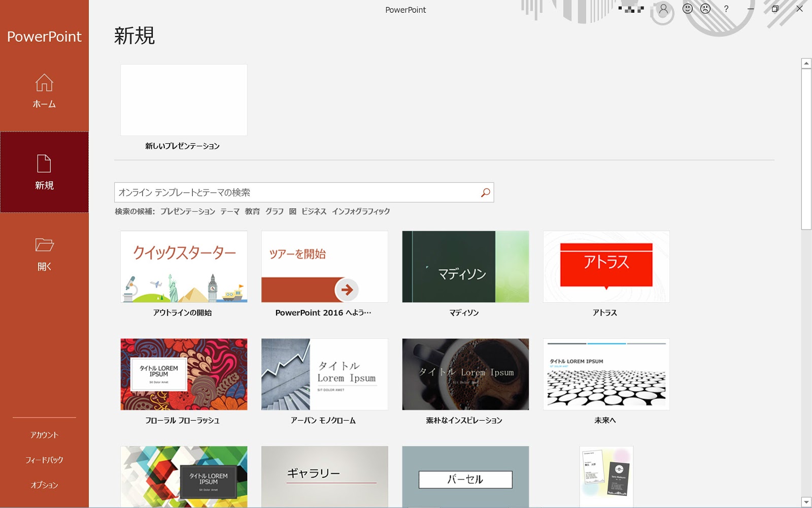Choose the ギャラリー template

pyautogui.click(x=325, y=477)
